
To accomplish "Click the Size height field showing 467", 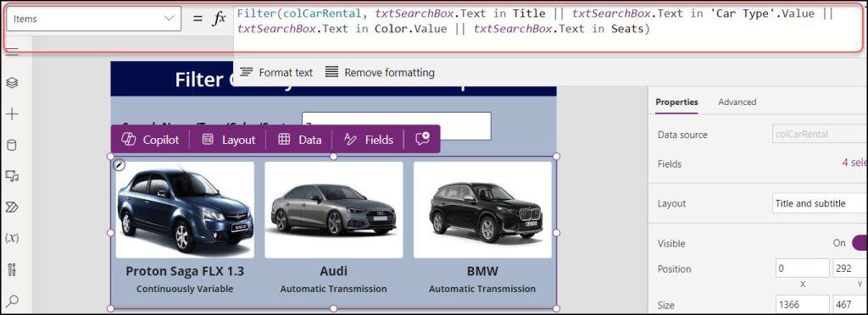I will coord(850,305).
